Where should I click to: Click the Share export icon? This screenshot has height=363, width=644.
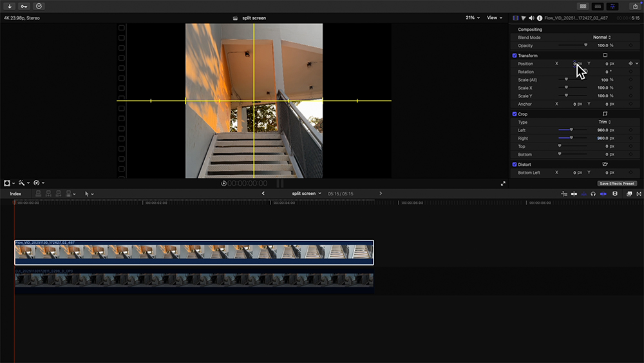(x=636, y=6)
